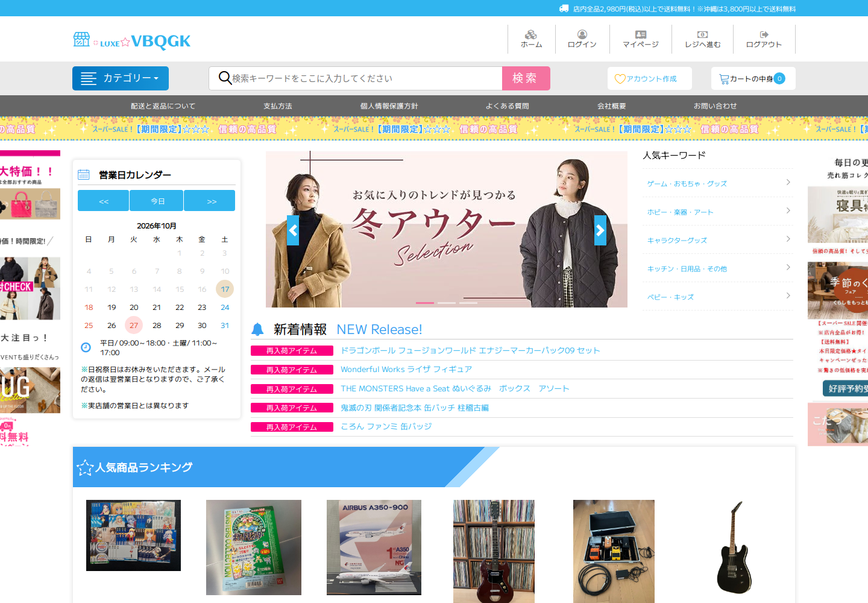Open green Pokemon card pack thumbnail
Screen dimensions: 868x603
pos(254,548)
